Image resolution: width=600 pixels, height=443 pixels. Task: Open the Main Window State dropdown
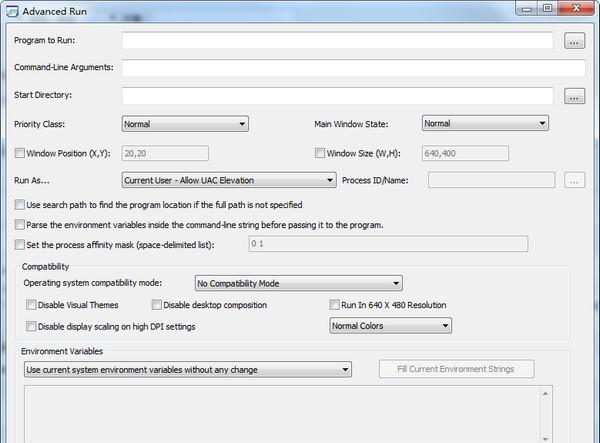coord(485,123)
